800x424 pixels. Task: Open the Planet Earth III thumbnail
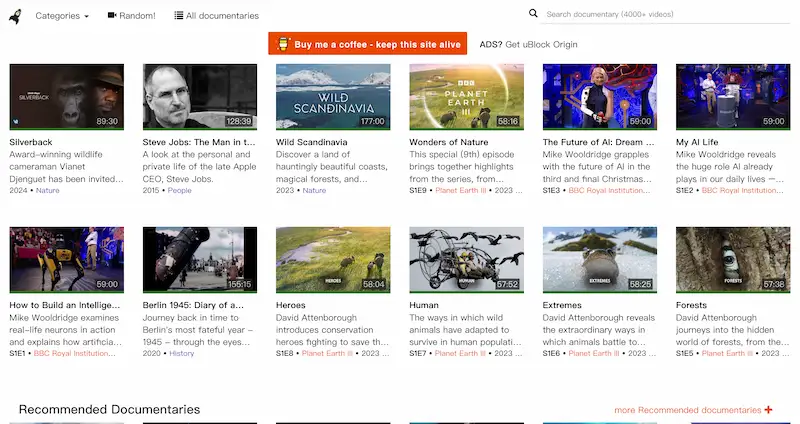click(466, 96)
